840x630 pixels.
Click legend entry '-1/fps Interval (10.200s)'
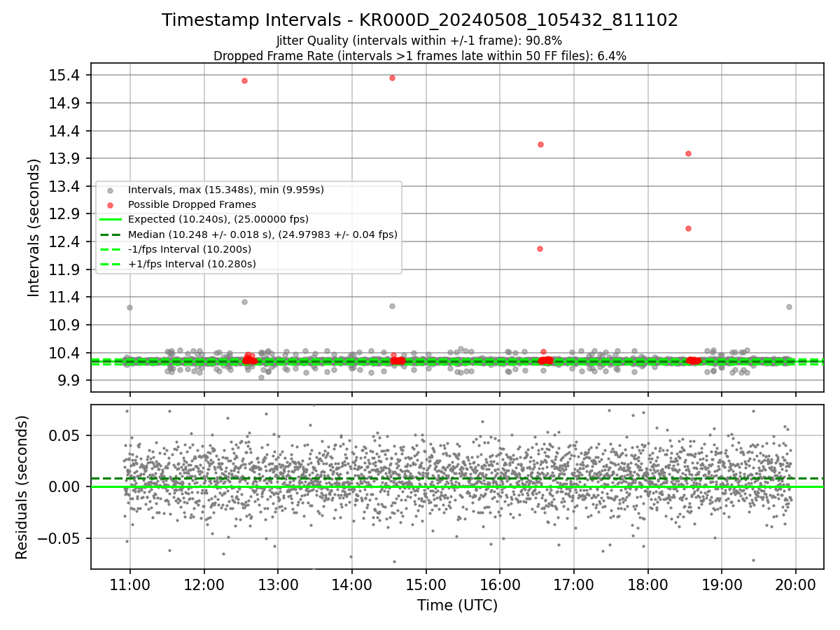pos(189,249)
